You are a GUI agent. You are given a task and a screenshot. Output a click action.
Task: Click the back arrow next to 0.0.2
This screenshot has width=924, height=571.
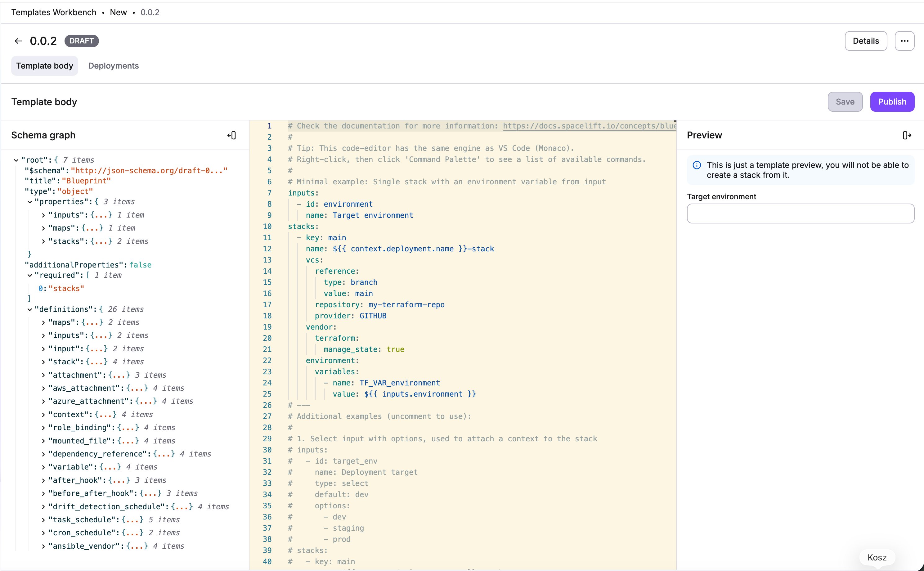[19, 41]
